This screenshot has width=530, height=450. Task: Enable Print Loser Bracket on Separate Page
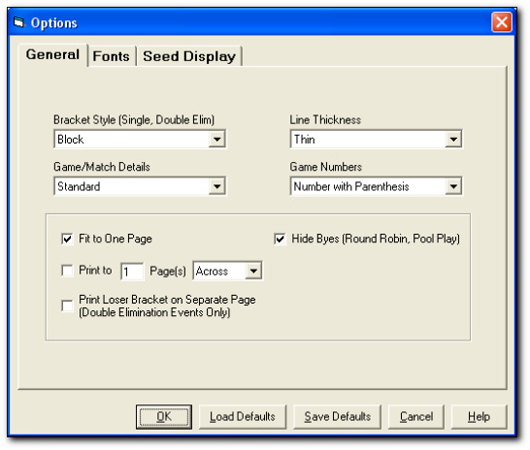click(67, 306)
